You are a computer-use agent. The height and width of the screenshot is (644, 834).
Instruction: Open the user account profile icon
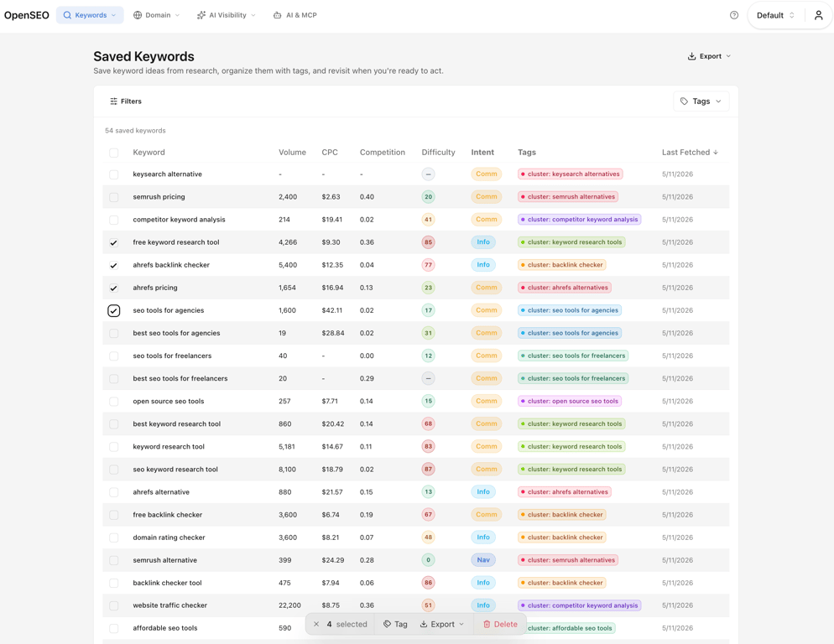pyautogui.click(x=818, y=15)
